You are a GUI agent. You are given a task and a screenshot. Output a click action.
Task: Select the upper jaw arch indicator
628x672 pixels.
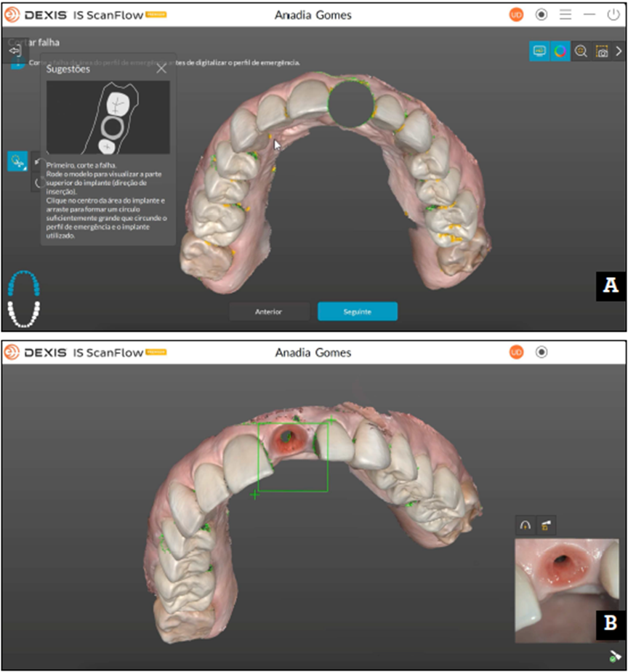point(23,284)
